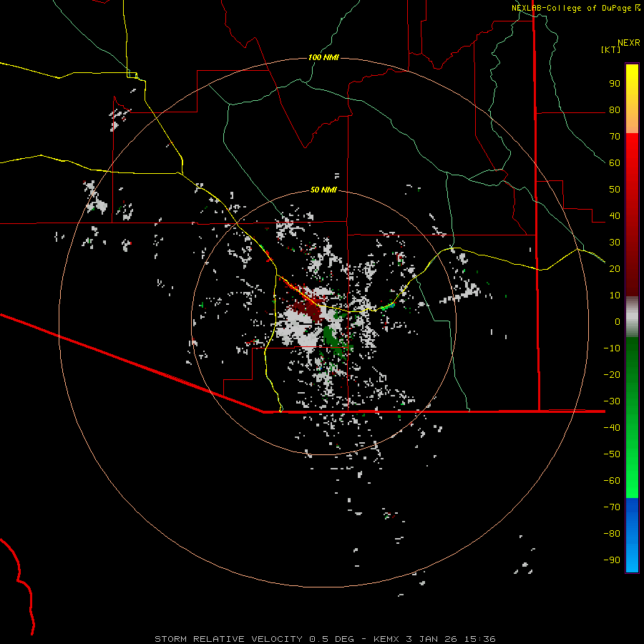Image resolution: width=644 pixels, height=644 pixels.
Task: Click the positive 20 scale value
Action: pyautogui.click(x=615, y=268)
